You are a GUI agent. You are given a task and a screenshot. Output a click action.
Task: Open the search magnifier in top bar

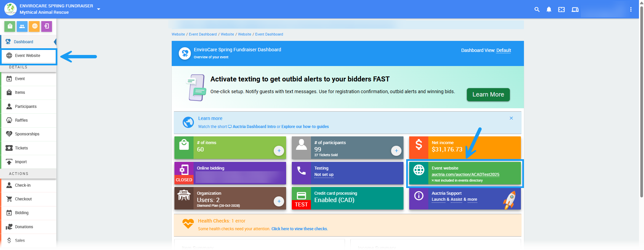coord(537,9)
